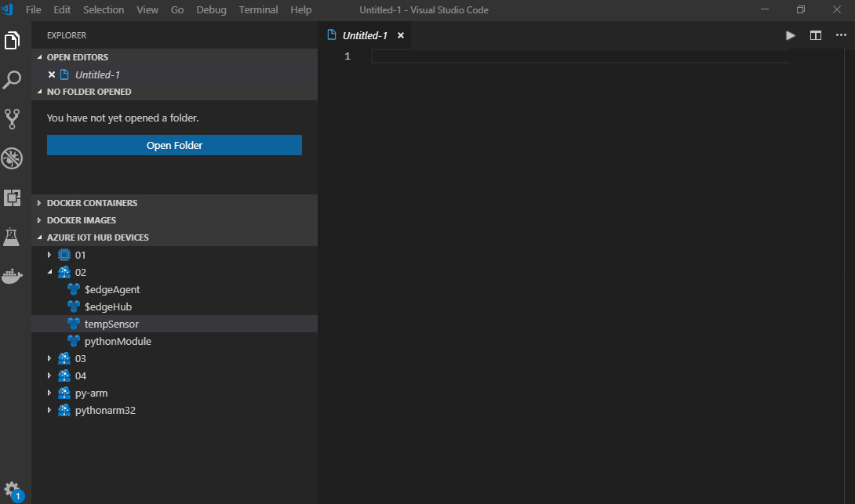Click line number 1 in gutter

click(347, 56)
